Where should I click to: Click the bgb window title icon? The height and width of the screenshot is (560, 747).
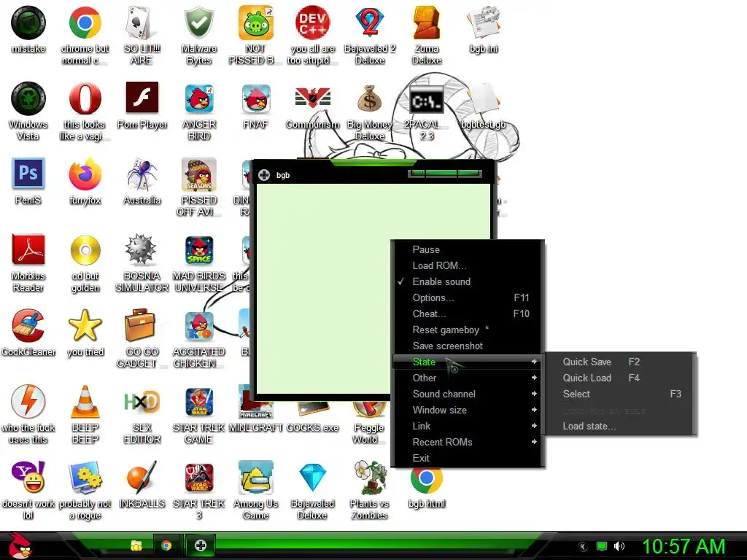pos(264,175)
